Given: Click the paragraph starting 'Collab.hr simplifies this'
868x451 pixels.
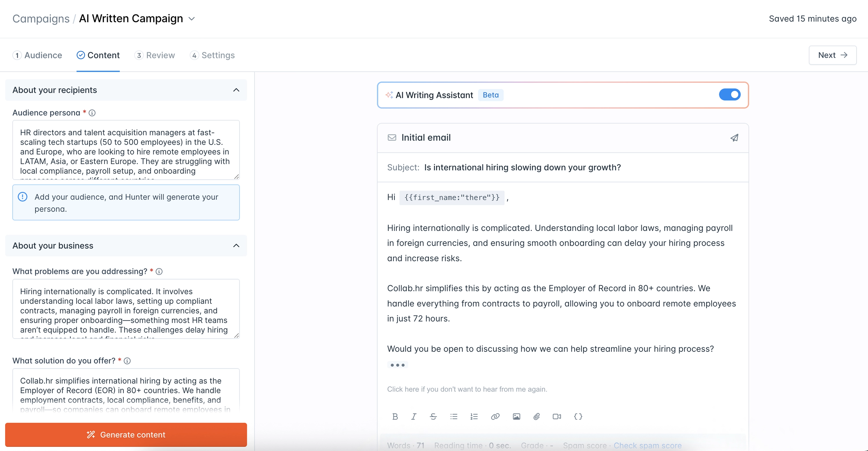Looking at the screenshot, I should tap(561, 303).
